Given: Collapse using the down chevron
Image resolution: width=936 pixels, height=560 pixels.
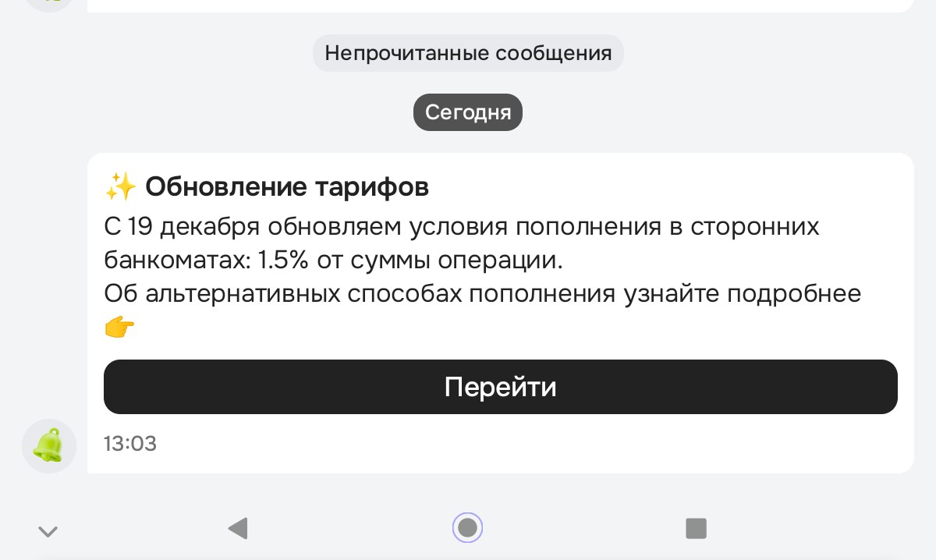Looking at the screenshot, I should click(x=48, y=532).
